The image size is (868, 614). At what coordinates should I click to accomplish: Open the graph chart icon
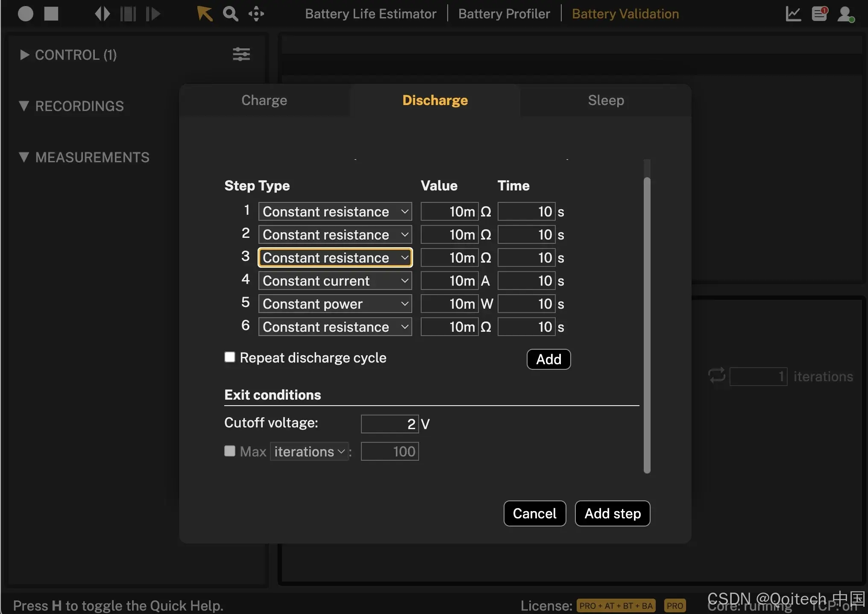793,14
